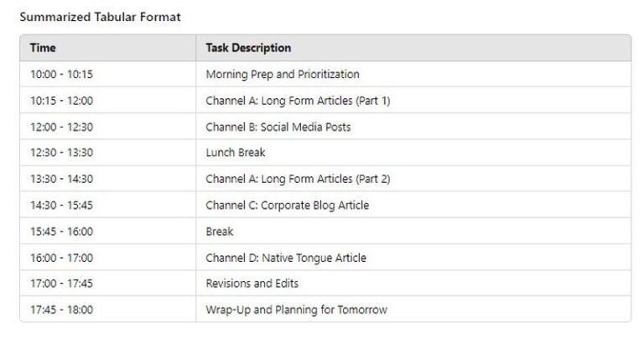Select "Channel A: Long Form Articles (Part 1)"
Image resolution: width=644 pixels, height=340 pixels.
[298, 101]
